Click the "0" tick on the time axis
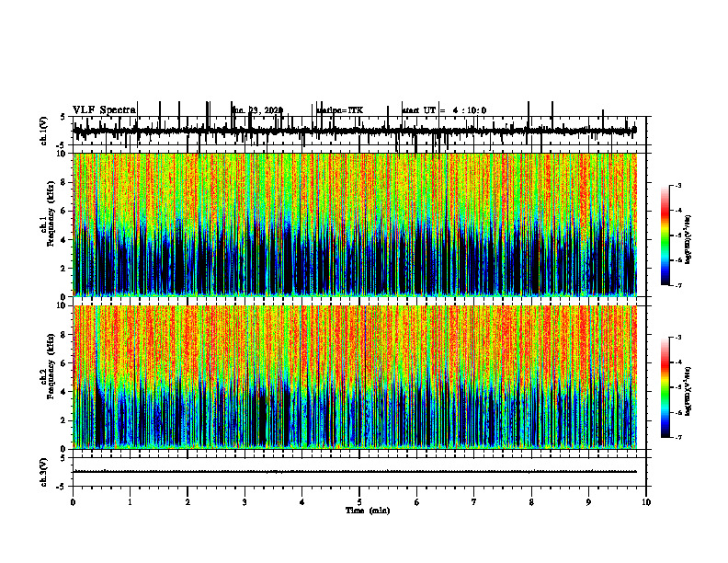Viewport: 728px width, 563px height. 73,502
